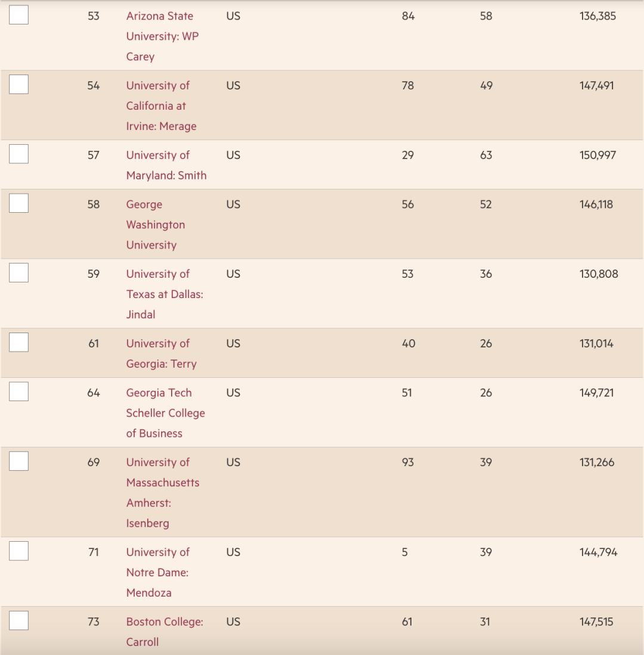Tick the checkbox for Arizona State University
The width and height of the screenshot is (644, 655).
click(19, 15)
